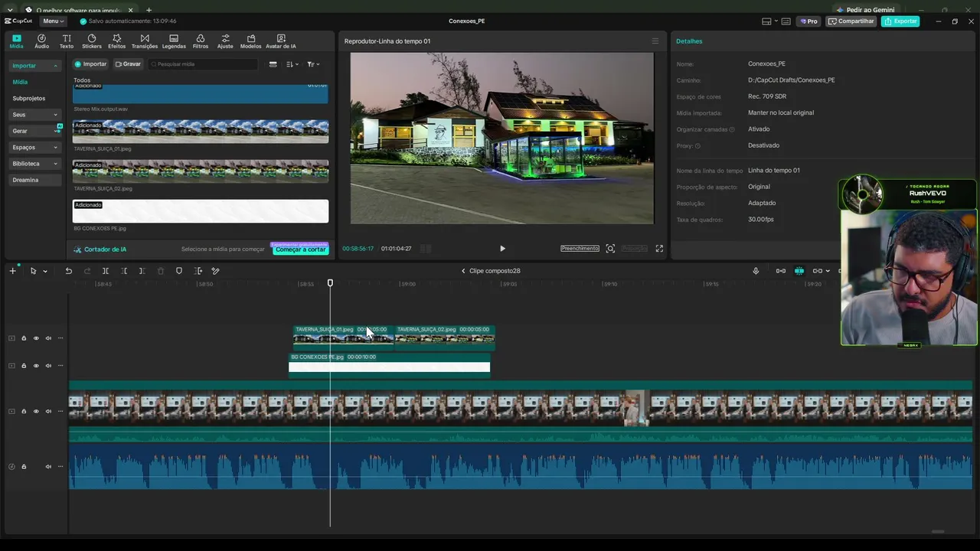Switch media view layout icon
The image size is (980, 551).
coord(273,64)
